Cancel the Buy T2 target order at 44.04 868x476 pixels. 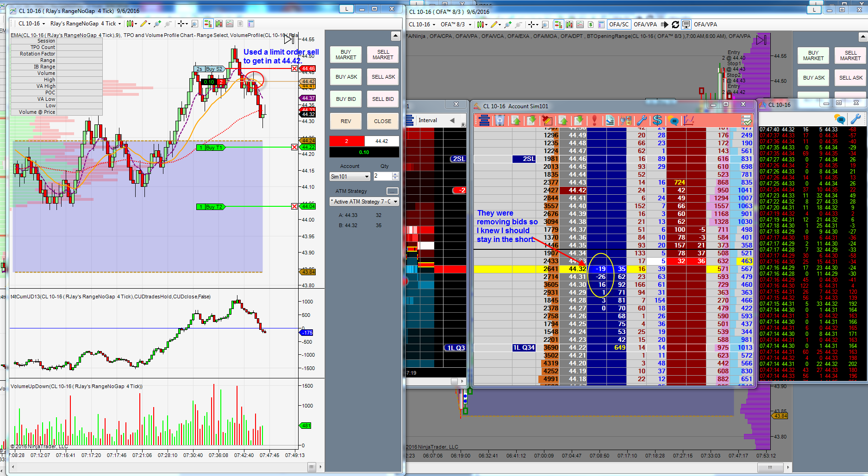[294, 206]
